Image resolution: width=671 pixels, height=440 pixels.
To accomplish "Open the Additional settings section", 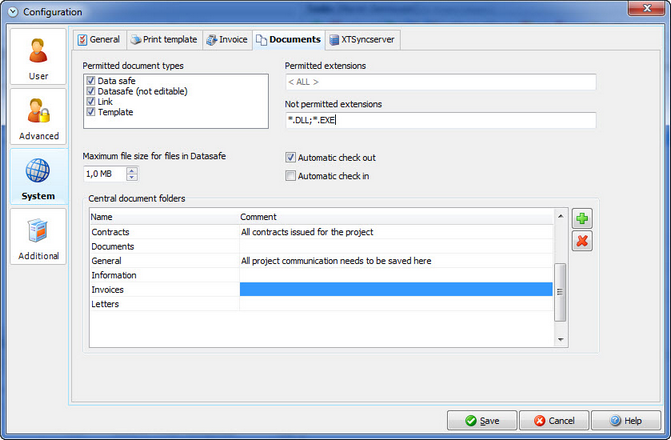I will (x=38, y=237).
